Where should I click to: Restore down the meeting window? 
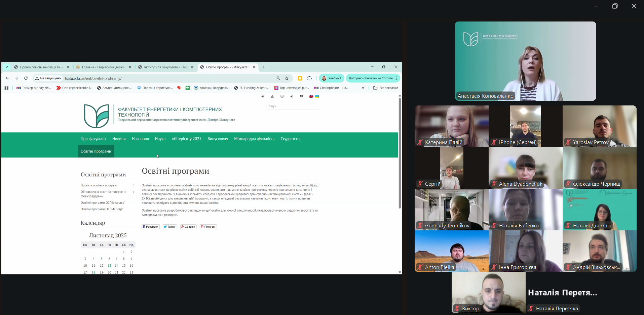tap(615, 6)
